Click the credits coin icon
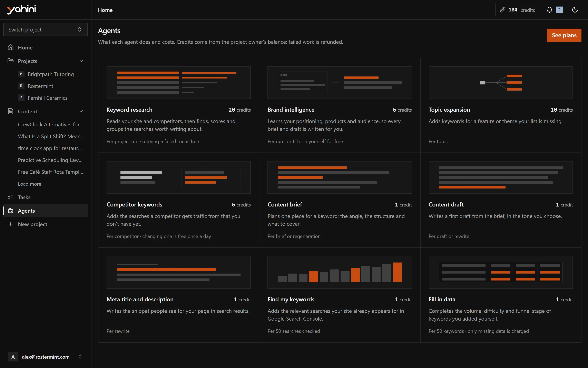This screenshot has height=368, width=588. point(502,10)
